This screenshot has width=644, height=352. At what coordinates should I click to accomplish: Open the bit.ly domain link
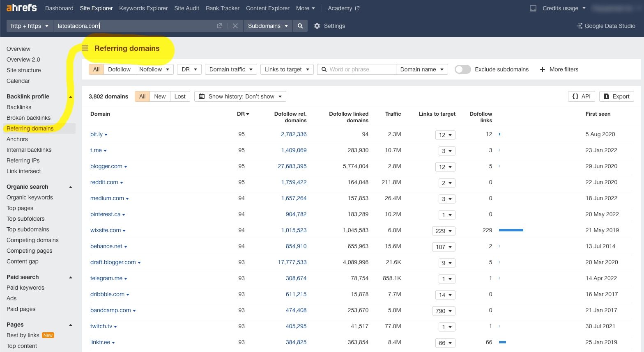tap(97, 134)
